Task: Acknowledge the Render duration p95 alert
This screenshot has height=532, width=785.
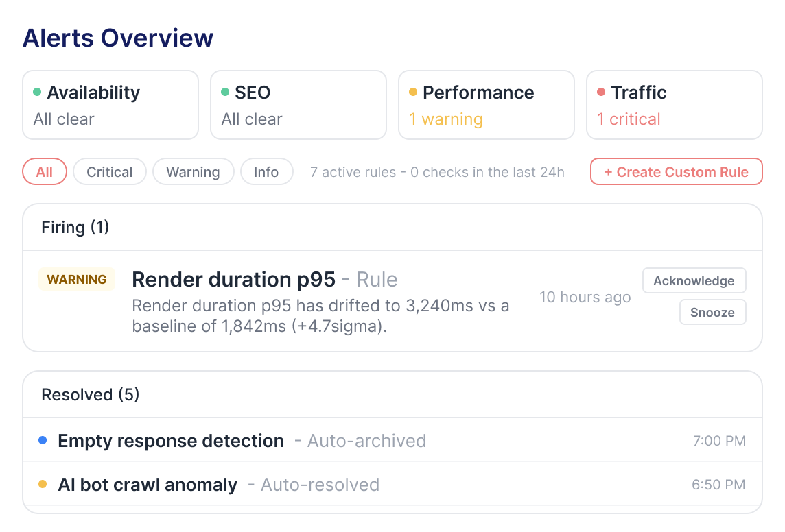Action: 694,280
